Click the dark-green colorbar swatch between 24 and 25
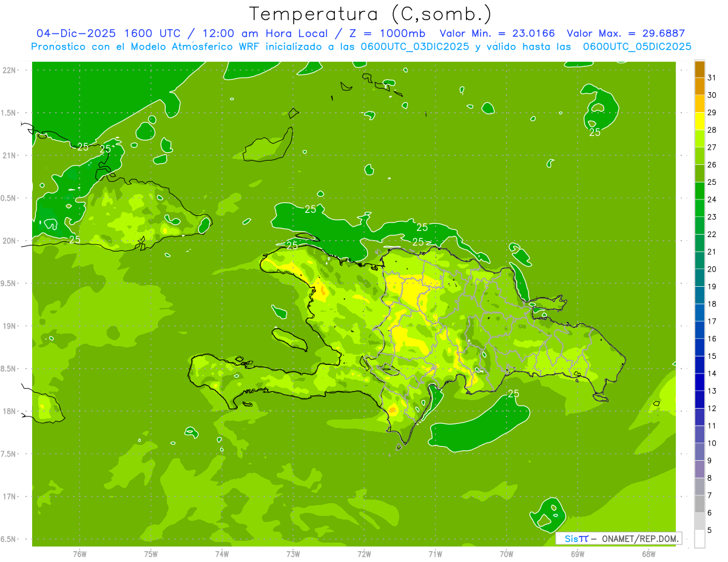 click(x=699, y=190)
